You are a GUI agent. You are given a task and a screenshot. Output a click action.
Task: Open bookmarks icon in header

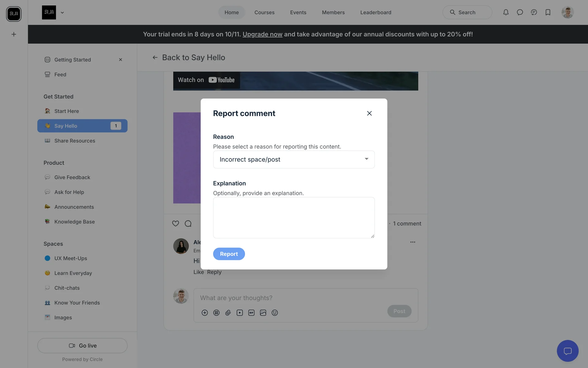[x=548, y=12]
